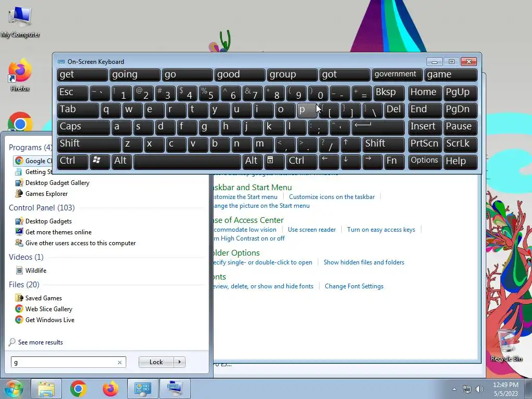Open Show hidden files and folders link
The image size is (532, 399).
click(364, 262)
